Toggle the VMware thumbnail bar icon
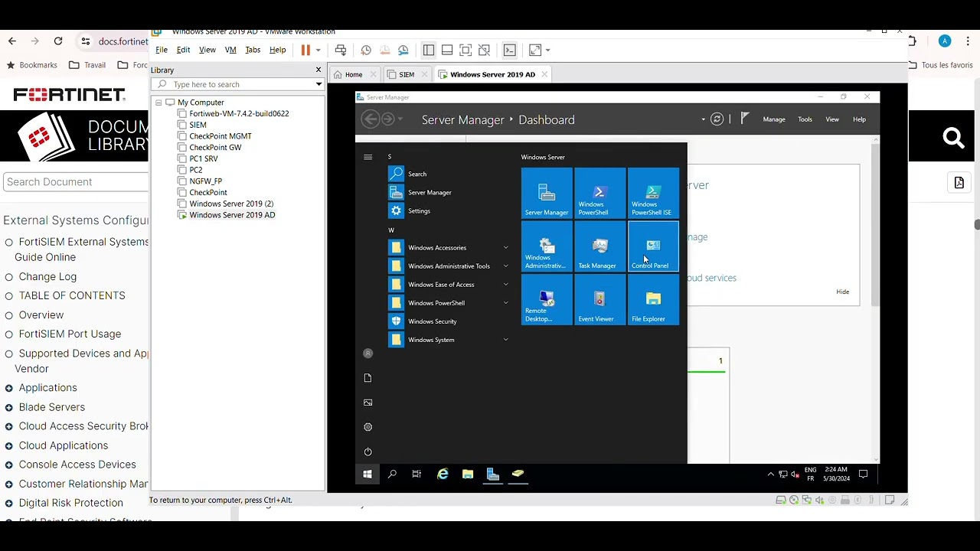The image size is (980, 551). [x=447, y=50]
